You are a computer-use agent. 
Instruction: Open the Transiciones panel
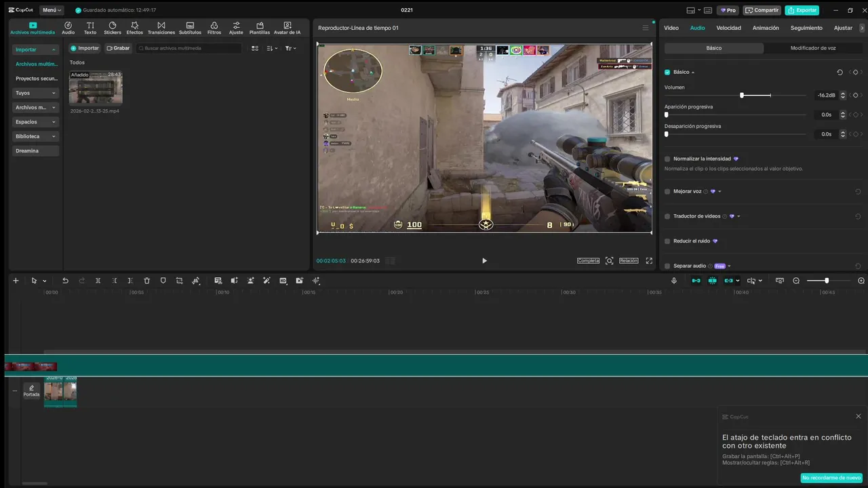pos(161,28)
